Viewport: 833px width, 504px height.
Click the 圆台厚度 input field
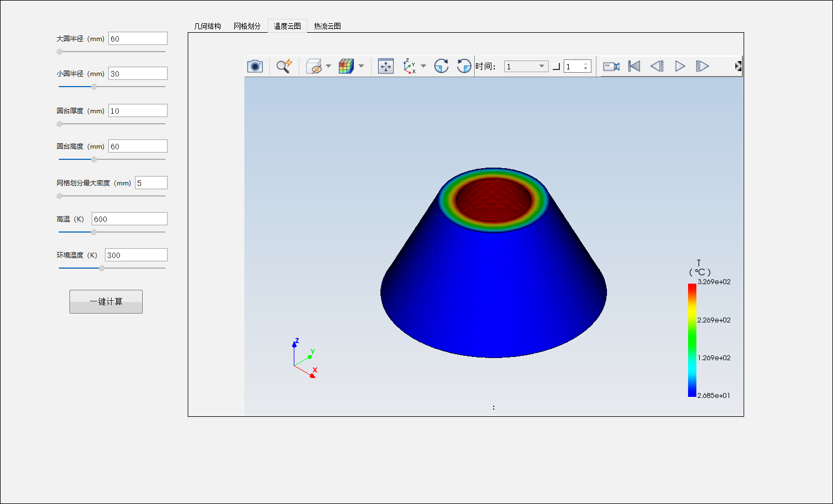138,110
